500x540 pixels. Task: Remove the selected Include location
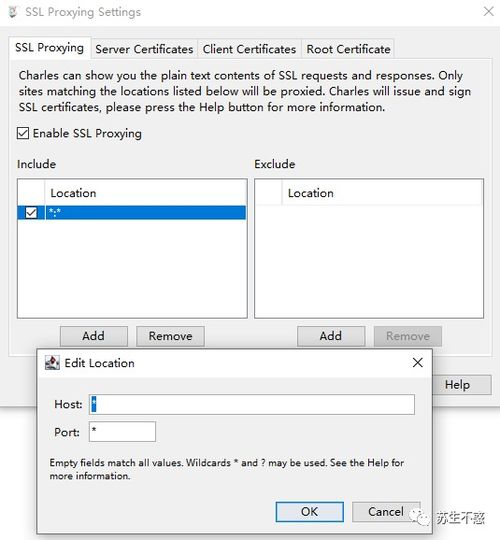(x=170, y=336)
